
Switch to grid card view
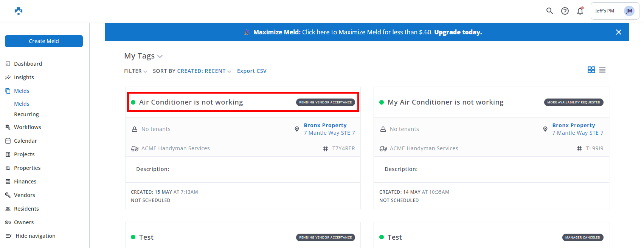[x=591, y=70]
